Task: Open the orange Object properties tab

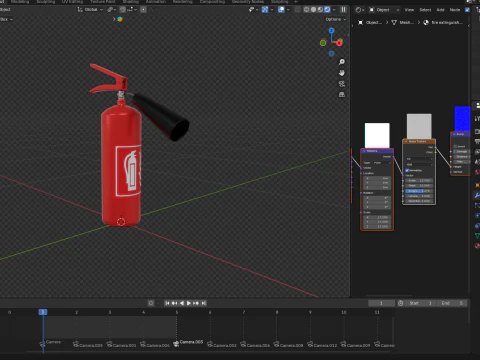Action: 477,185
